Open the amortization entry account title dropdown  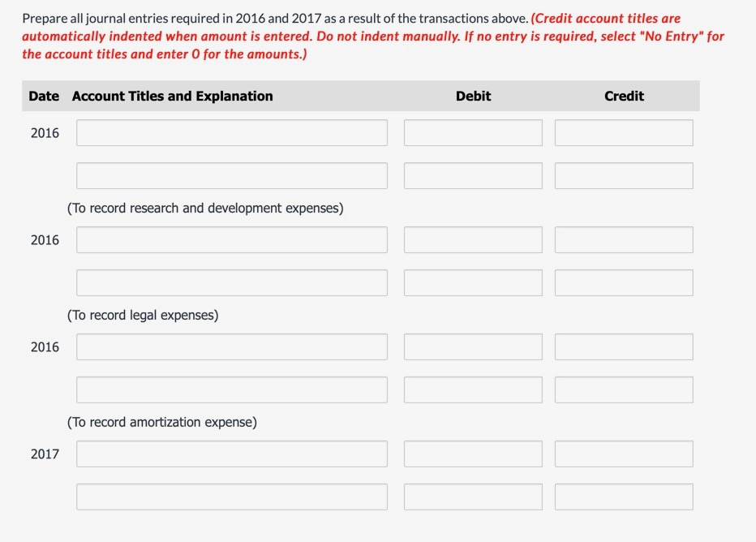coord(231,346)
